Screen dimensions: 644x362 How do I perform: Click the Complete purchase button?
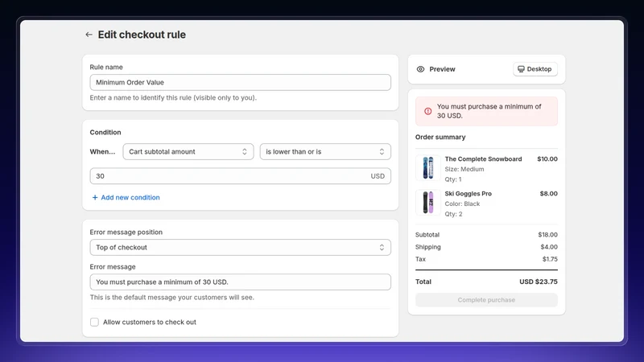[486, 300]
